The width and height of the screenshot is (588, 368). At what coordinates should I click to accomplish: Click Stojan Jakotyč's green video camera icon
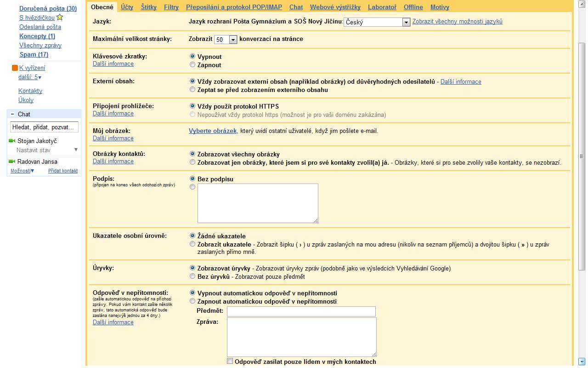pyautogui.click(x=12, y=141)
